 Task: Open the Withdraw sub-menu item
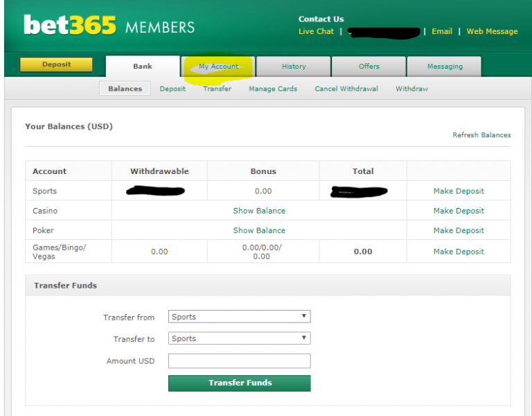tap(411, 89)
